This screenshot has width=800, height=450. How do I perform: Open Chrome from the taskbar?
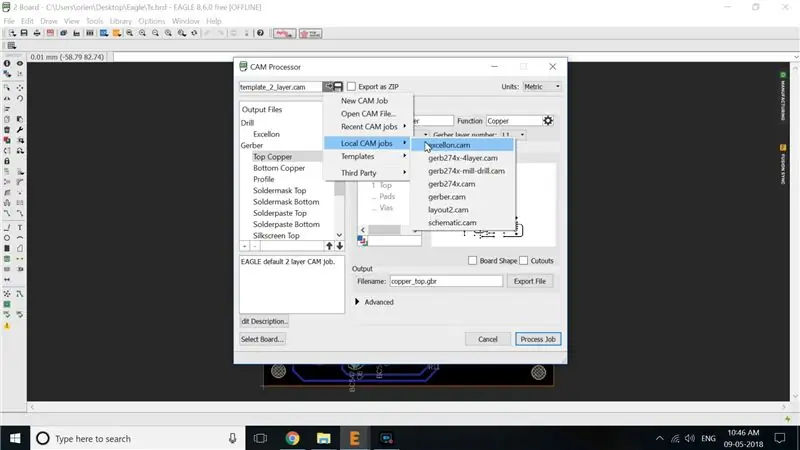pos(292,438)
